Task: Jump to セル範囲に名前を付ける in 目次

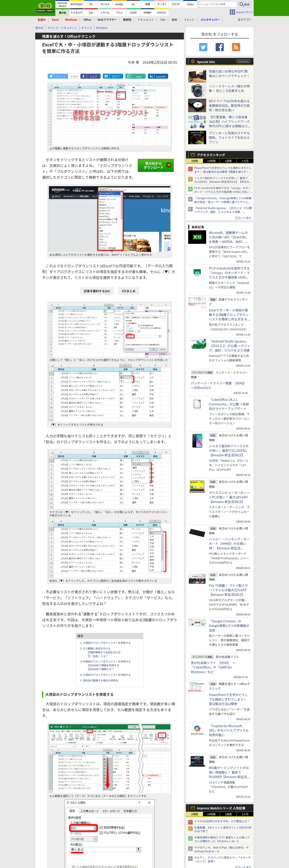Action: point(97,648)
